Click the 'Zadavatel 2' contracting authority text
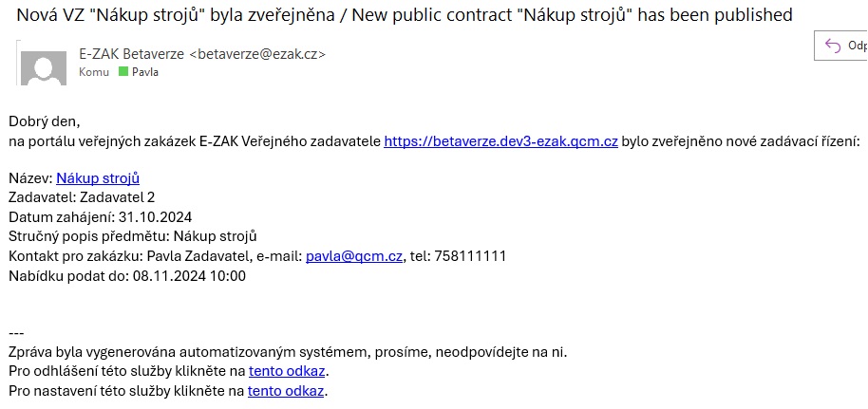This screenshot has height=409, width=868. tap(118, 197)
